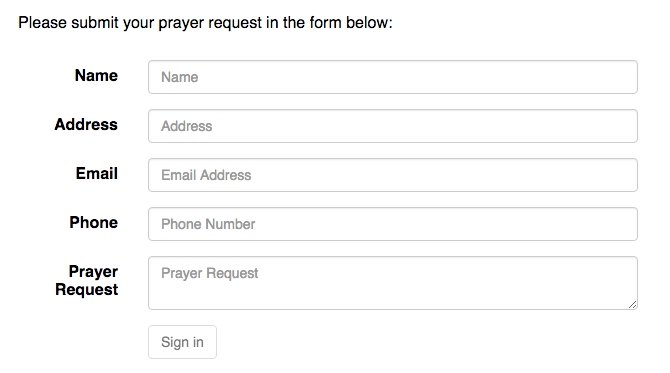Select the Phone Number text box
The width and height of the screenshot is (670, 373).
pos(393,224)
